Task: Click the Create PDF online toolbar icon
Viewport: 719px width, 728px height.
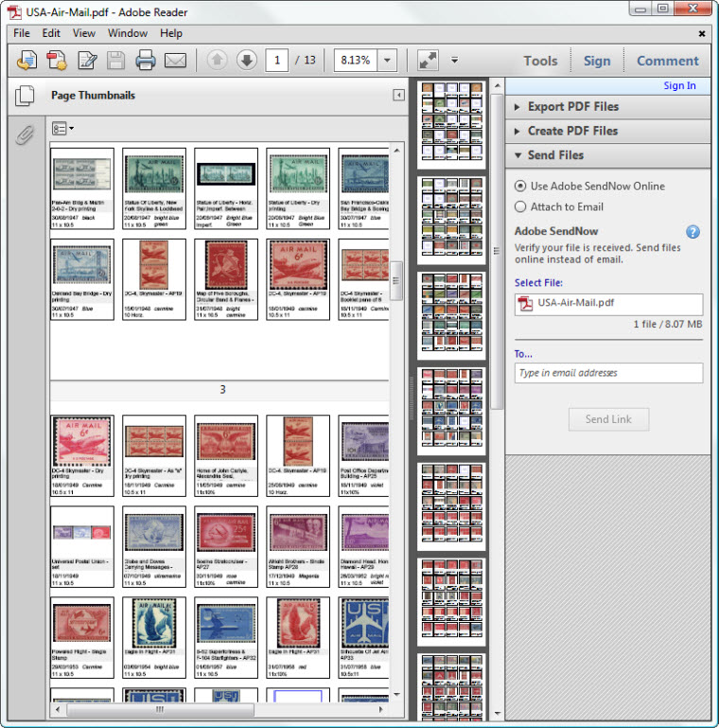Action: click(x=26, y=61)
